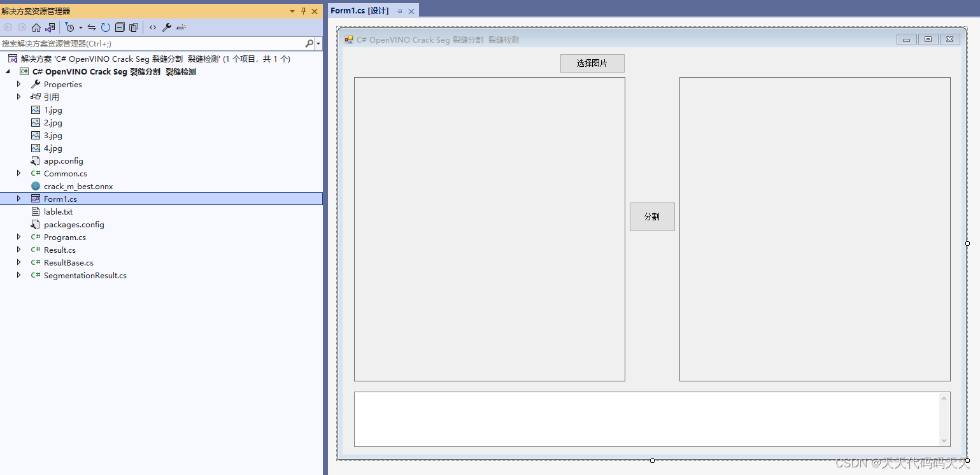
Task: Select lable.txt file
Action: point(58,211)
